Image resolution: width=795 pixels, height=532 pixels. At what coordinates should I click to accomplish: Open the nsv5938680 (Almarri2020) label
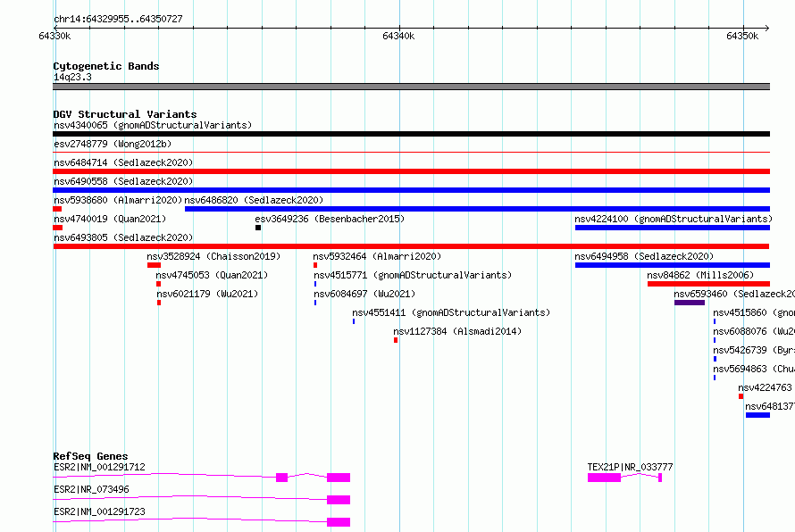pyautogui.click(x=118, y=200)
